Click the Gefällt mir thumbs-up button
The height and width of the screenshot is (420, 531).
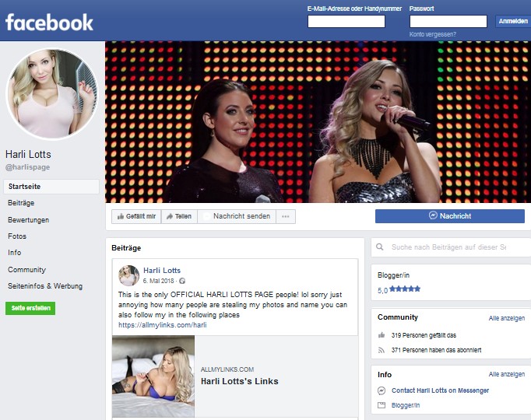point(136,216)
